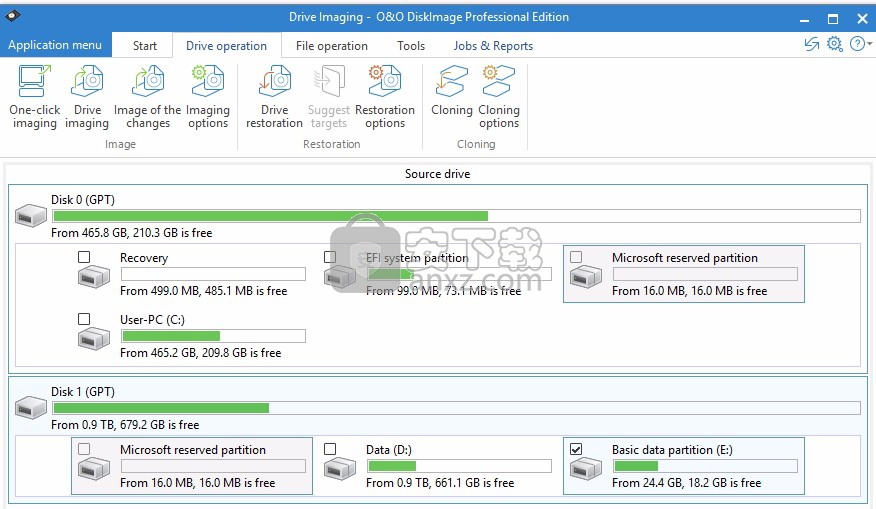Check the EFI system partition checkbox
The image size is (876, 509).
330,257
